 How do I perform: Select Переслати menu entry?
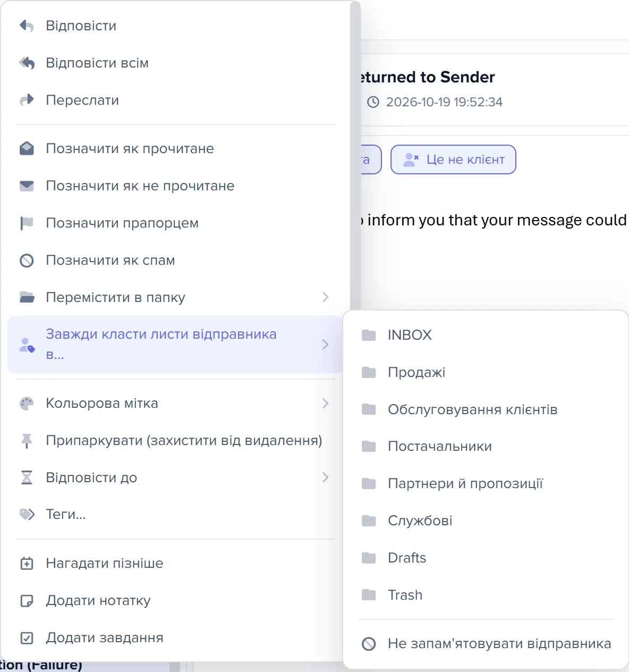175,100
